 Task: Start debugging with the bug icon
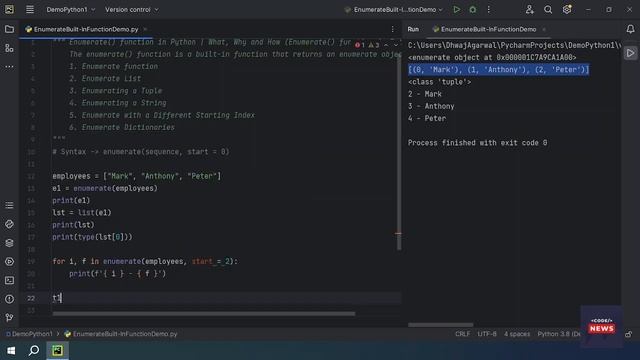pyautogui.click(x=473, y=9)
